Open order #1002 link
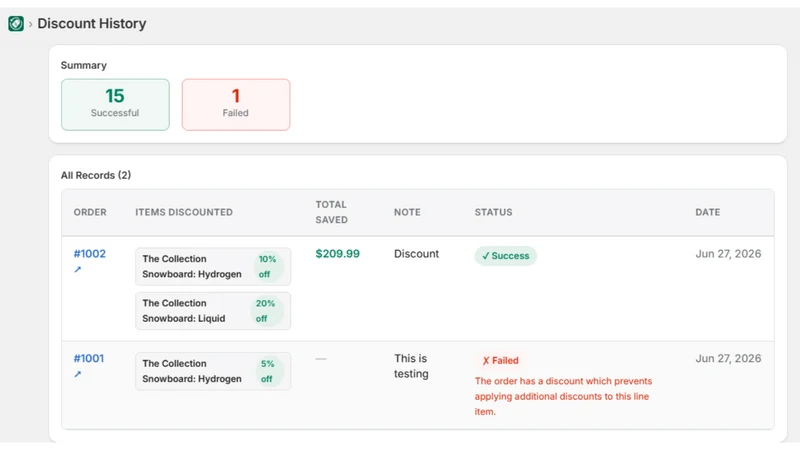Screen dimensions: 800x450 [x=90, y=254]
